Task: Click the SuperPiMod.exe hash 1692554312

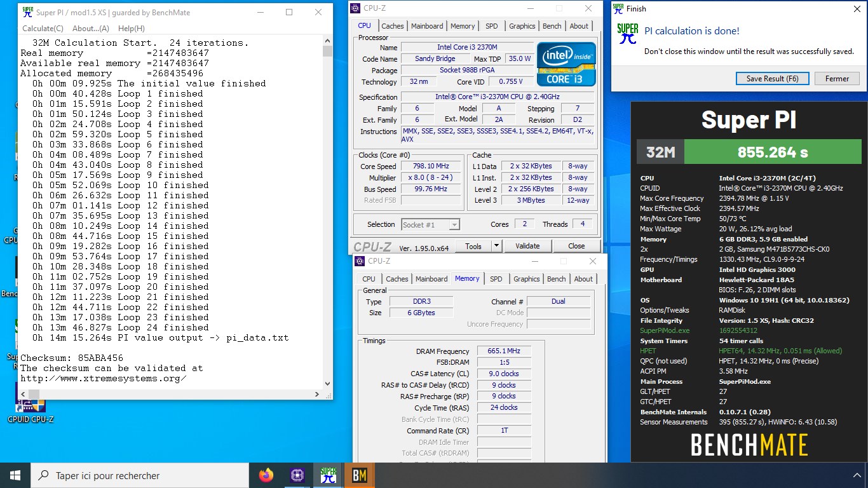Action: (x=738, y=330)
